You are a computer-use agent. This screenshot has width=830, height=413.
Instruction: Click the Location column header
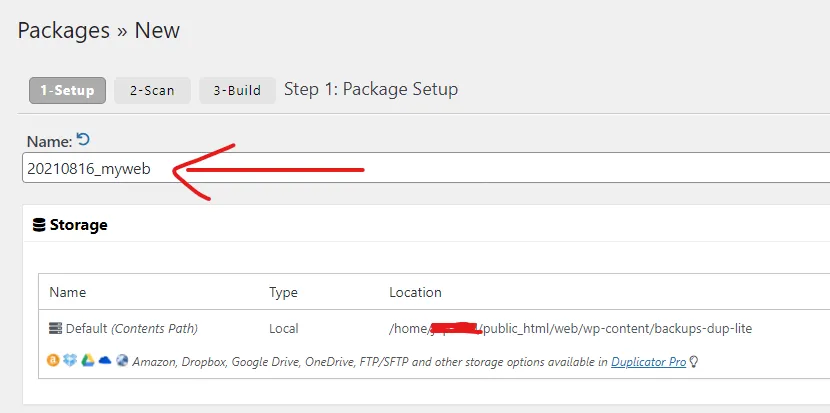tap(416, 292)
